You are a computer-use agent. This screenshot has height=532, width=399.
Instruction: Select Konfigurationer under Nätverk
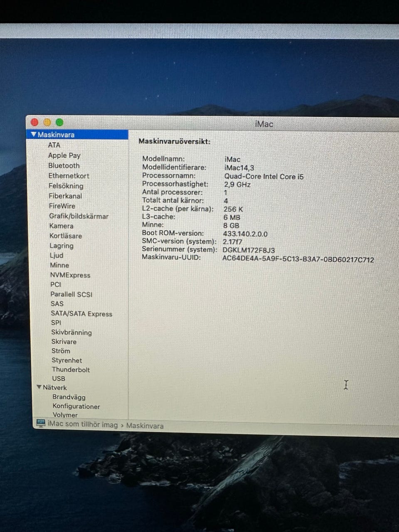click(x=76, y=406)
